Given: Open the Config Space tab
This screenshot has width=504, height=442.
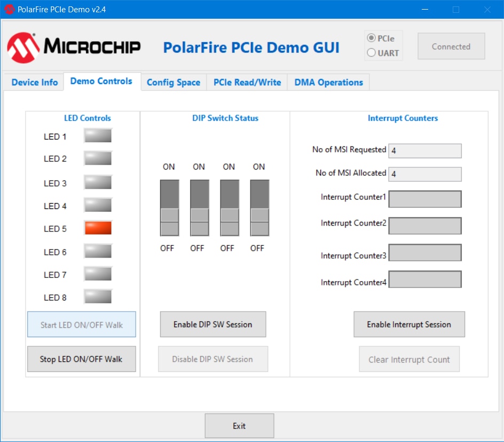Looking at the screenshot, I should 174,82.
